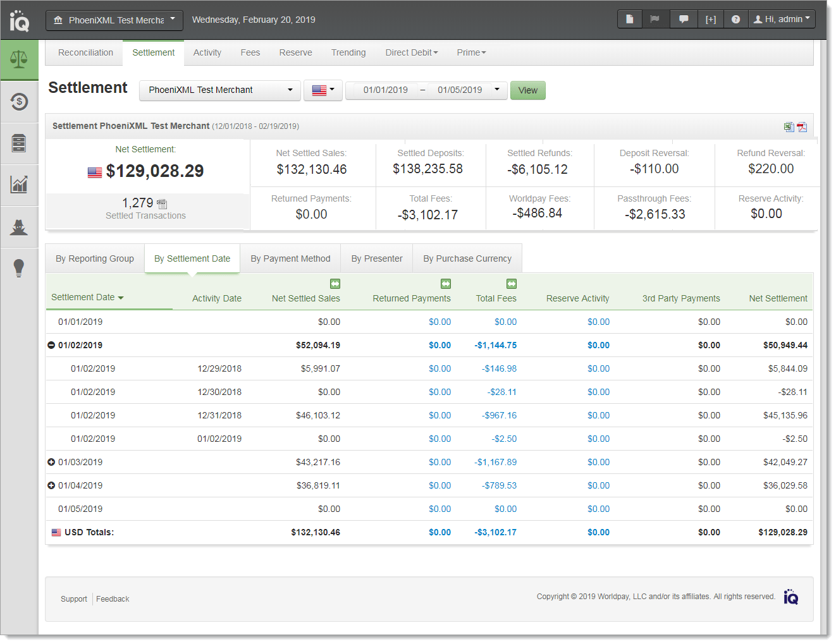Viewport: 836px width, 644px height.
Task: Click the Activity Date column header
Action: click(x=217, y=298)
